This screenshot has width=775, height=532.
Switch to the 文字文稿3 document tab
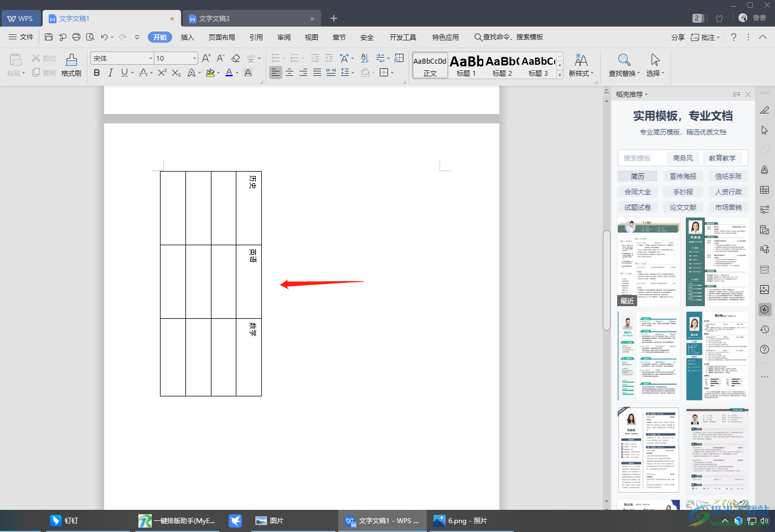pos(214,18)
